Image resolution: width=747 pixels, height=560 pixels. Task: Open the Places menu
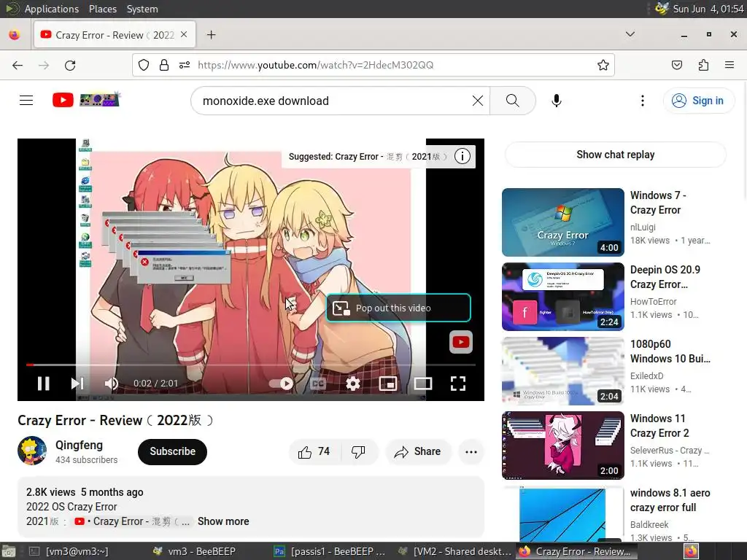click(102, 9)
